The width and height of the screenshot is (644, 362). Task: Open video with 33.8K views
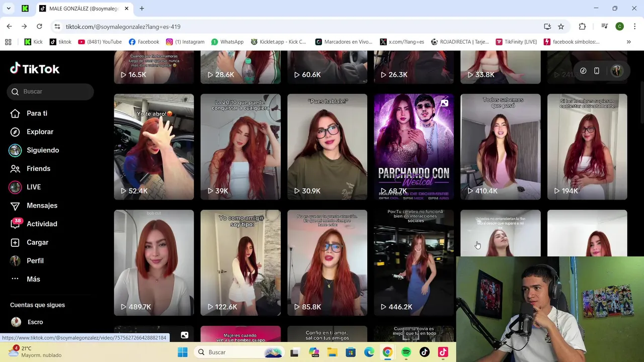click(501, 67)
